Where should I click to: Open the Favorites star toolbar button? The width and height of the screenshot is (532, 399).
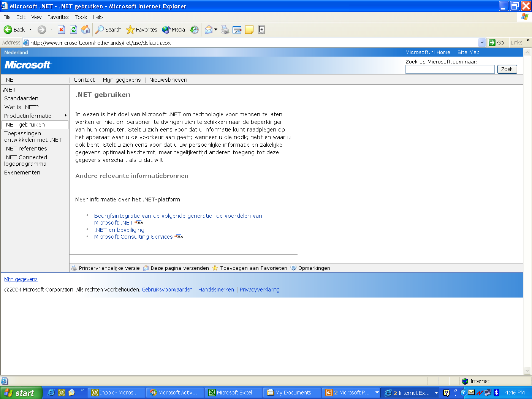point(141,30)
